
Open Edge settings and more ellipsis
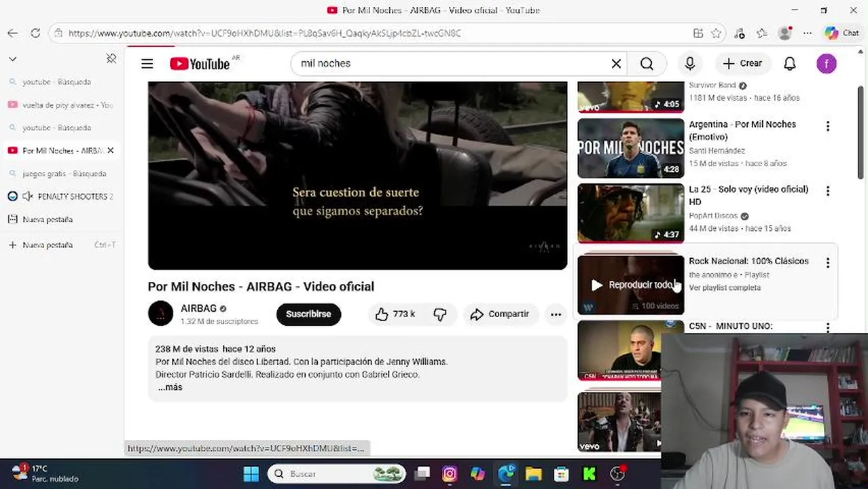(x=808, y=33)
